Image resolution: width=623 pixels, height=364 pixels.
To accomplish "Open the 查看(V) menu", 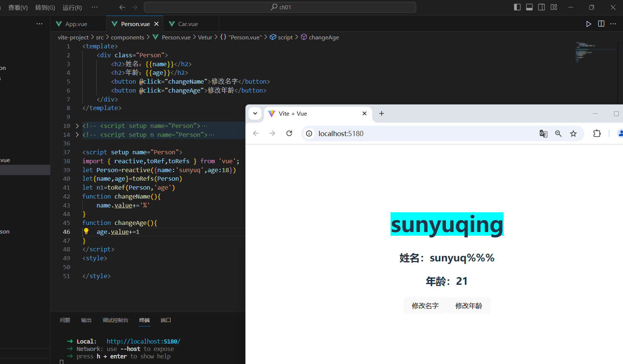I will tap(18, 7).
